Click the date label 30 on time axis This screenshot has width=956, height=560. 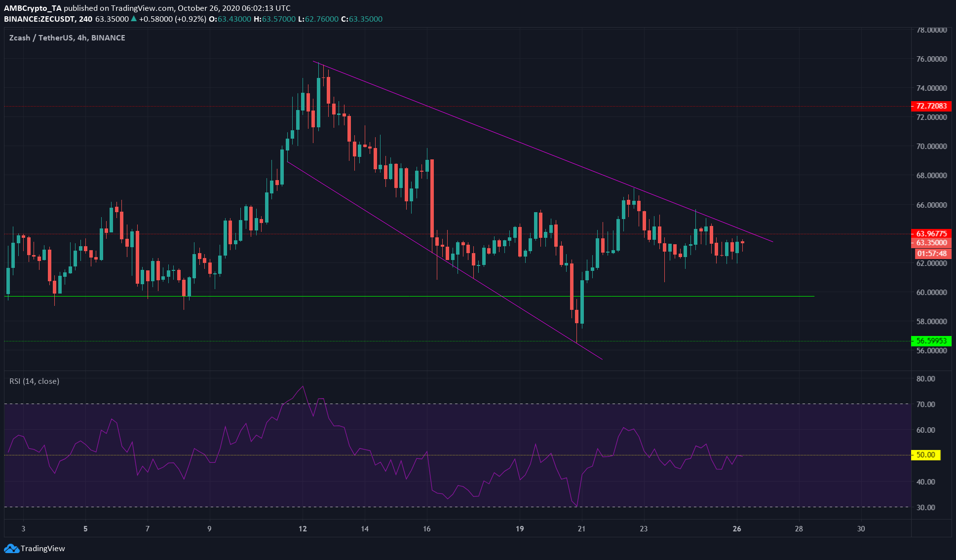click(x=861, y=528)
